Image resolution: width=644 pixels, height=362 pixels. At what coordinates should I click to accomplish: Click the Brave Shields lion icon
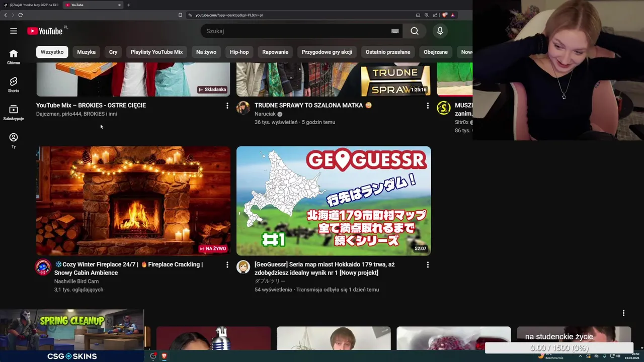(x=444, y=15)
